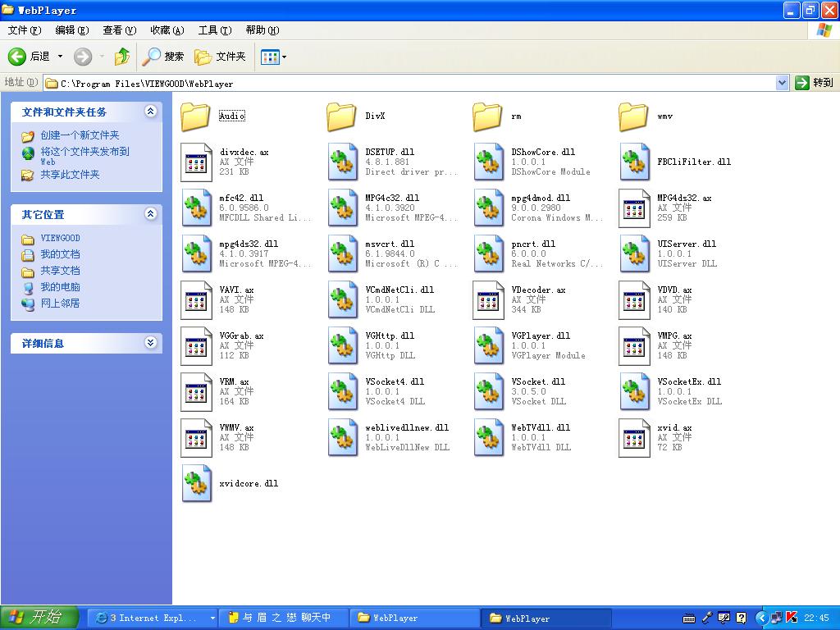840x630 pixels.
Task: Collapse the 其它位置 panel
Action: tap(151, 214)
